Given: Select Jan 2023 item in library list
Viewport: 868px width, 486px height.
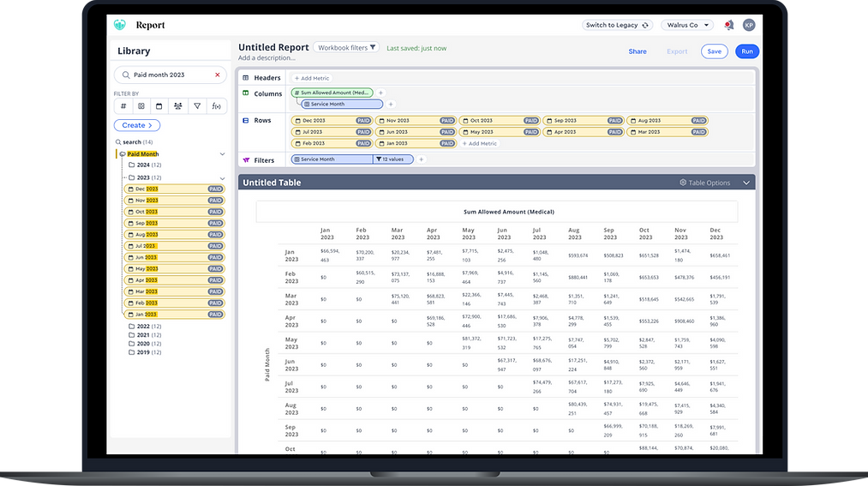Looking at the screenshot, I should 174,315.
